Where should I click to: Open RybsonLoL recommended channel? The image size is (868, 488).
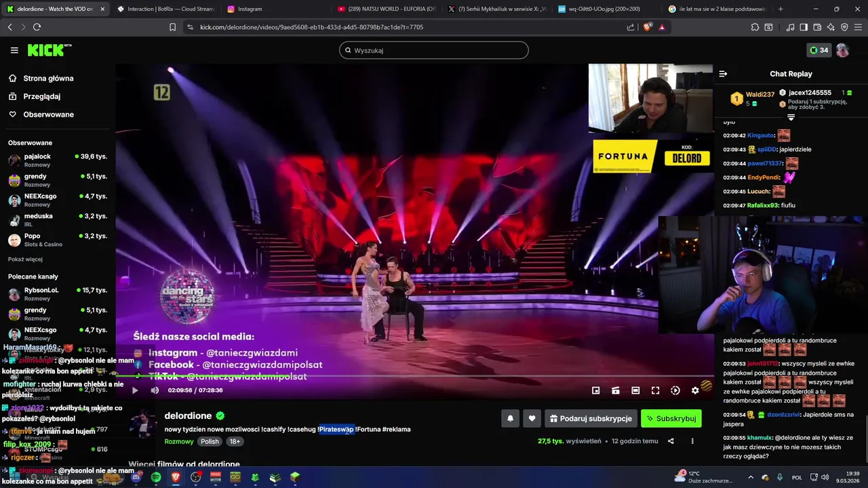click(x=58, y=293)
